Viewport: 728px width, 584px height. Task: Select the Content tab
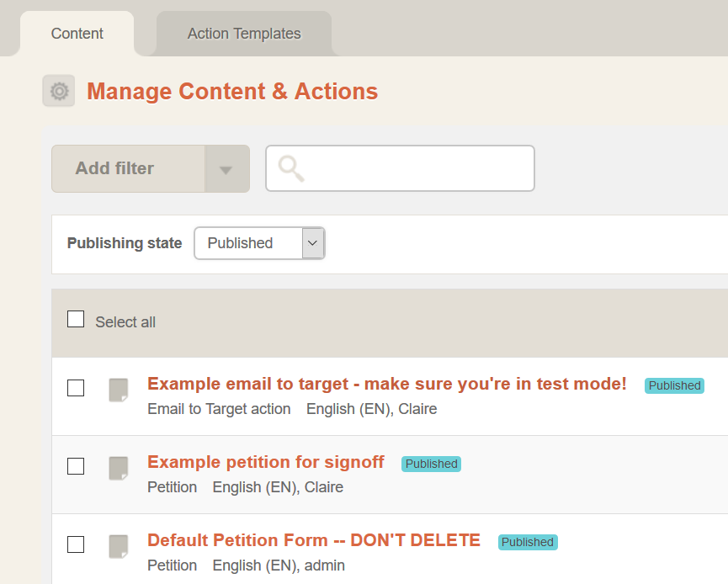pos(77,34)
